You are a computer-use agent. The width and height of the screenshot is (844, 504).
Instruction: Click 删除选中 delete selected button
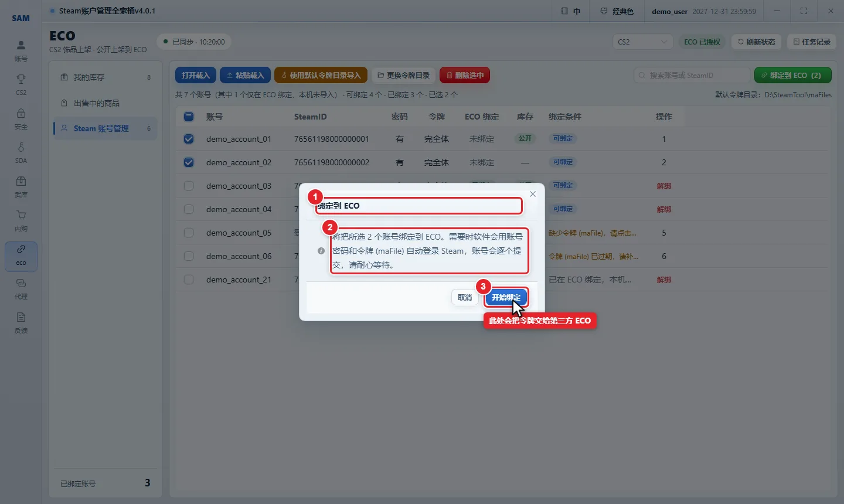click(465, 75)
